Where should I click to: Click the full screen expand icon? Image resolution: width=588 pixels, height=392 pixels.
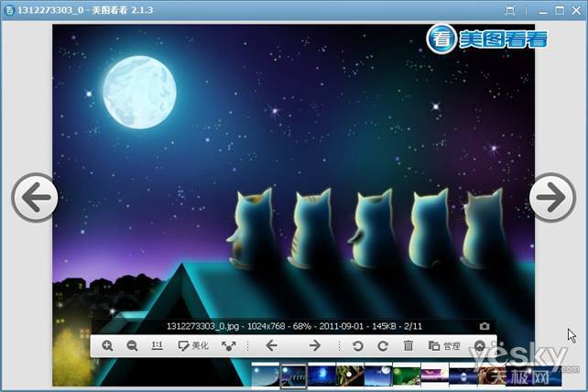point(228,346)
